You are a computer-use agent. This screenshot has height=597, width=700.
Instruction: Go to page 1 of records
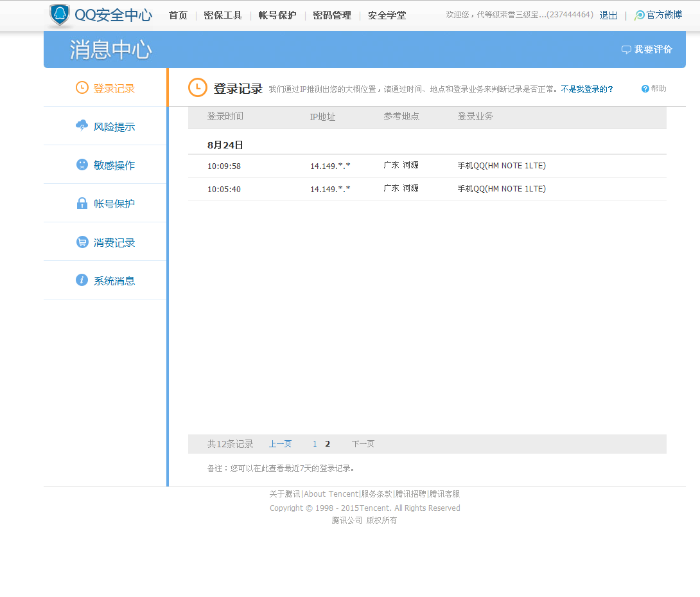pyautogui.click(x=315, y=443)
